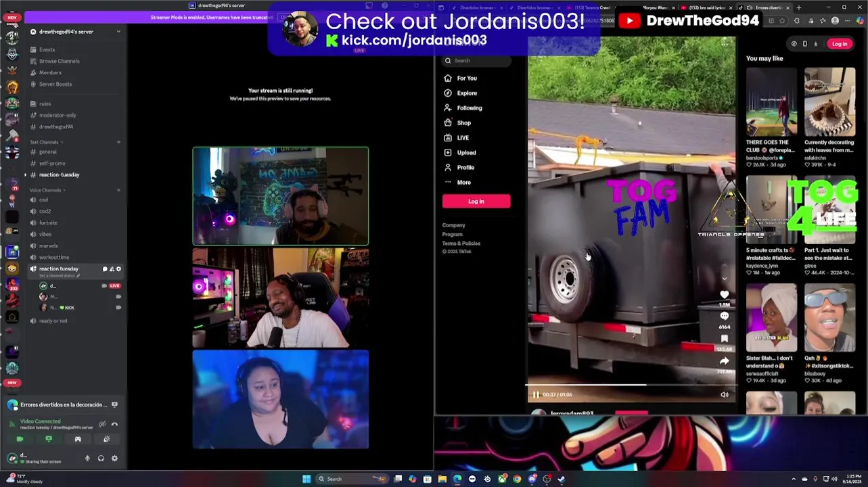868x487 pixels.
Task: Open the Program footer link
Action: coord(453,234)
